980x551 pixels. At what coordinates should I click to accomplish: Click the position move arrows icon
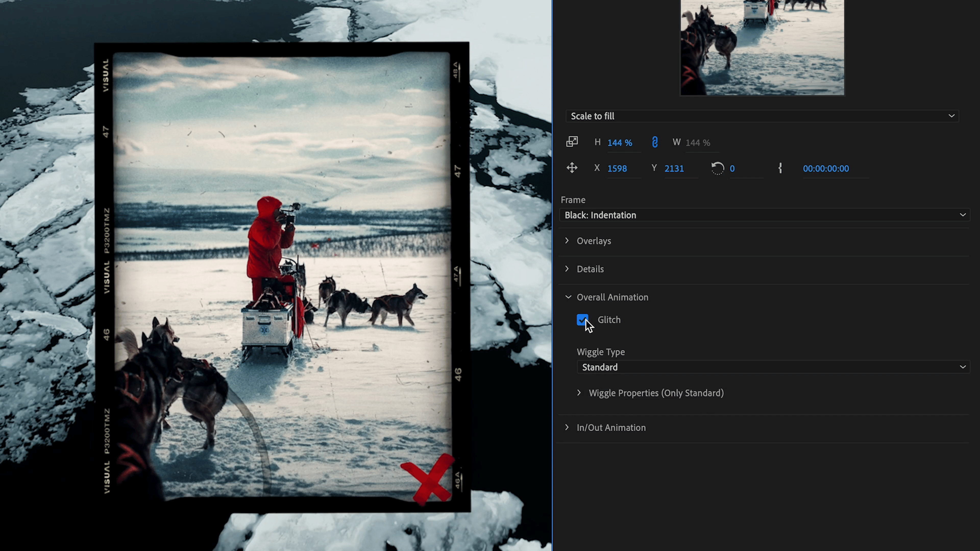click(572, 168)
